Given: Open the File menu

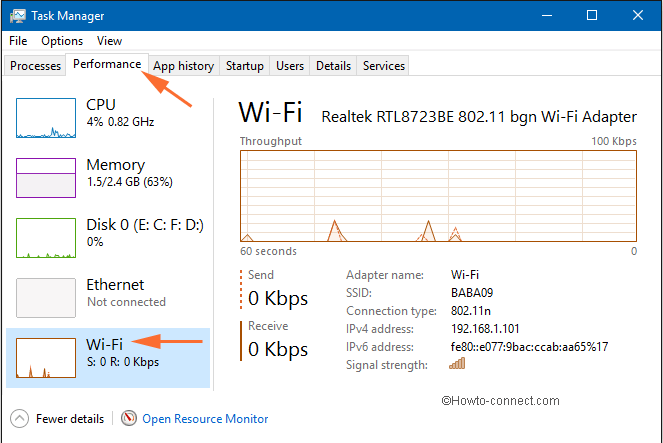Looking at the screenshot, I should coord(18,41).
